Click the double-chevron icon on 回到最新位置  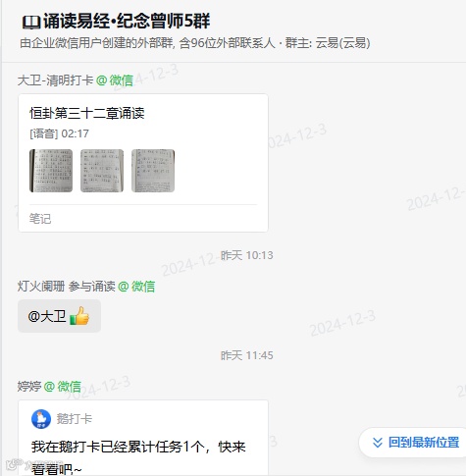coord(378,443)
